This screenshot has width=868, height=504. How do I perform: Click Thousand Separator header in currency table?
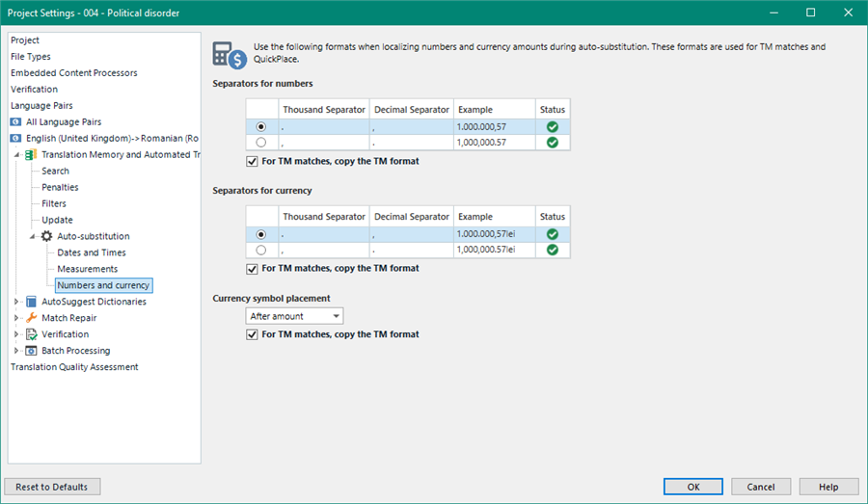tap(324, 217)
